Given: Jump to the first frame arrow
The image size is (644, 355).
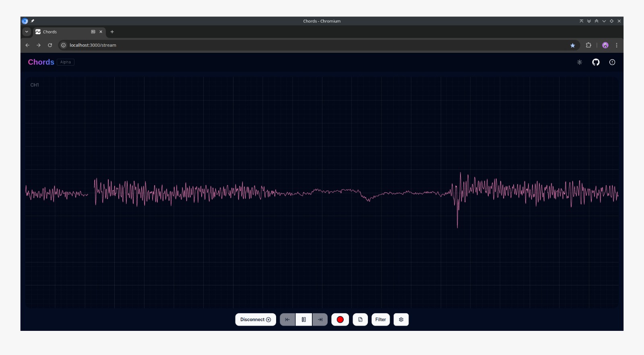Looking at the screenshot, I should click(287, 320).
